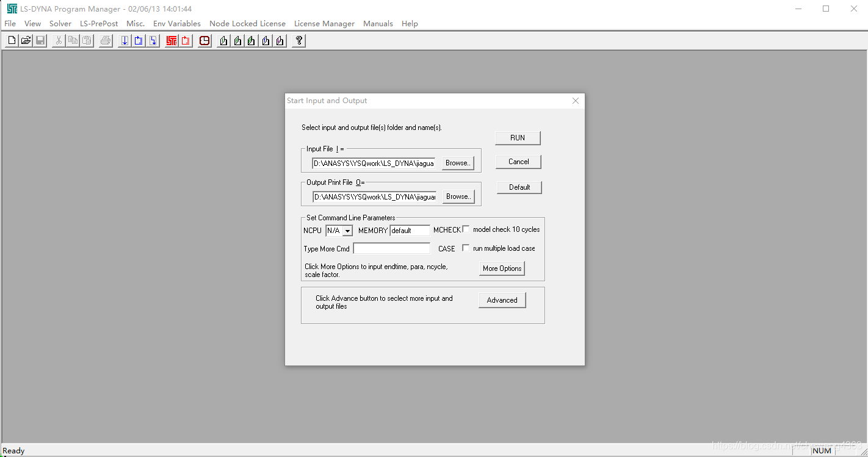Click 'Click Advance button to seclect' text
The image size is (868, 457).
[384, 302]
